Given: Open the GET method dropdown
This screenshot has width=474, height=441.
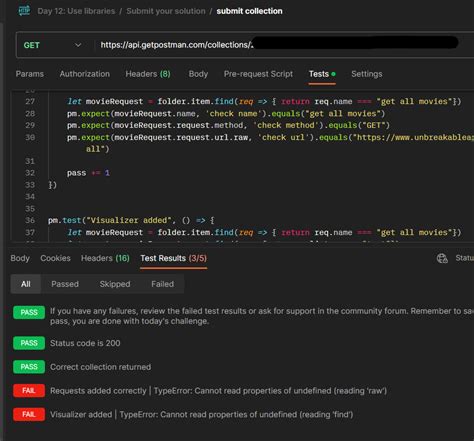Looking at the screenshot, I should click(52, 45).
